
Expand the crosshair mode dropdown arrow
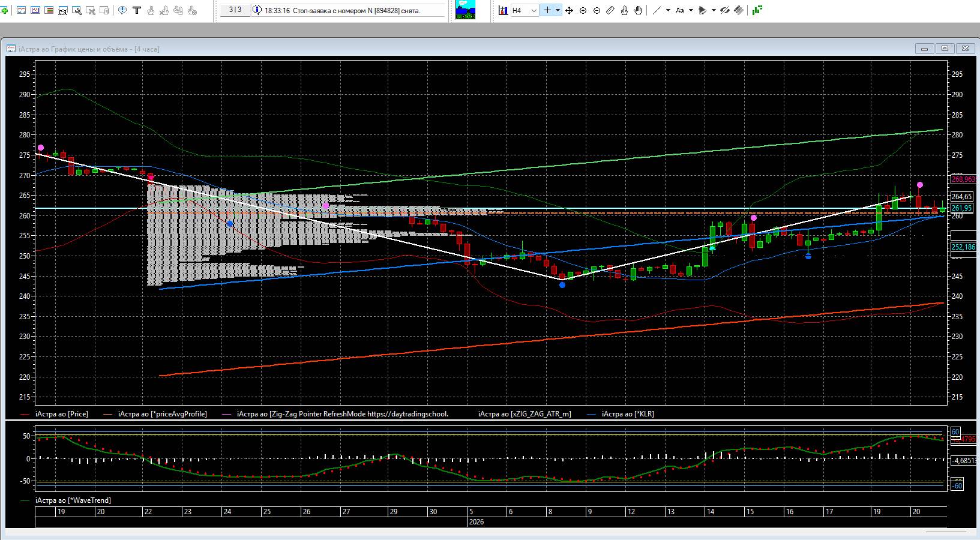click(x=558, y=10)
